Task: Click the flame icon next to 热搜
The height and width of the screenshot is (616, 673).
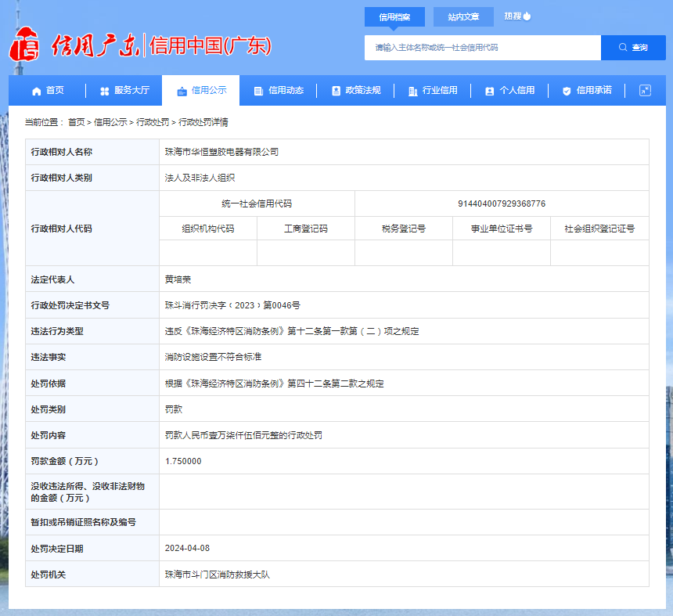Action: [527, 16]
